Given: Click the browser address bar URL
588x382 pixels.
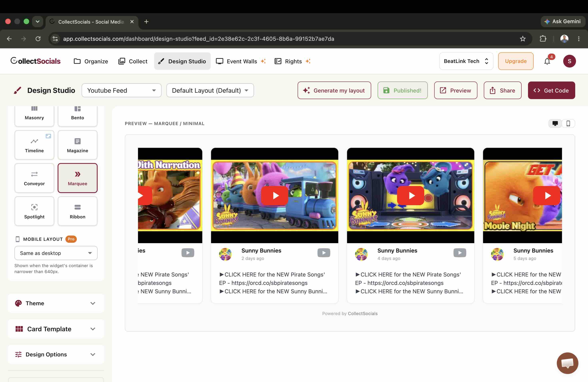Looking at the screenshot, I should click(x=198, y=39).
